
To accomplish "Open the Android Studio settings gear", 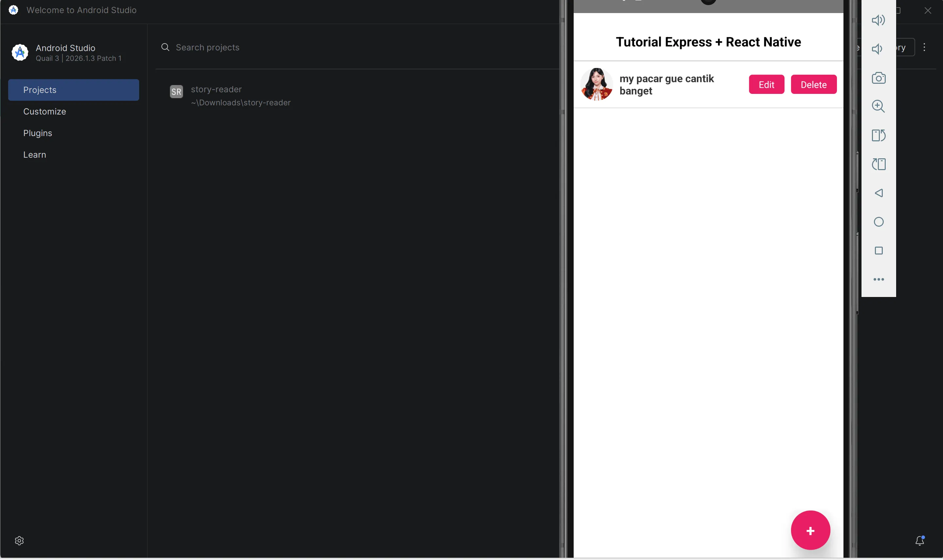I will click(19, 541).
